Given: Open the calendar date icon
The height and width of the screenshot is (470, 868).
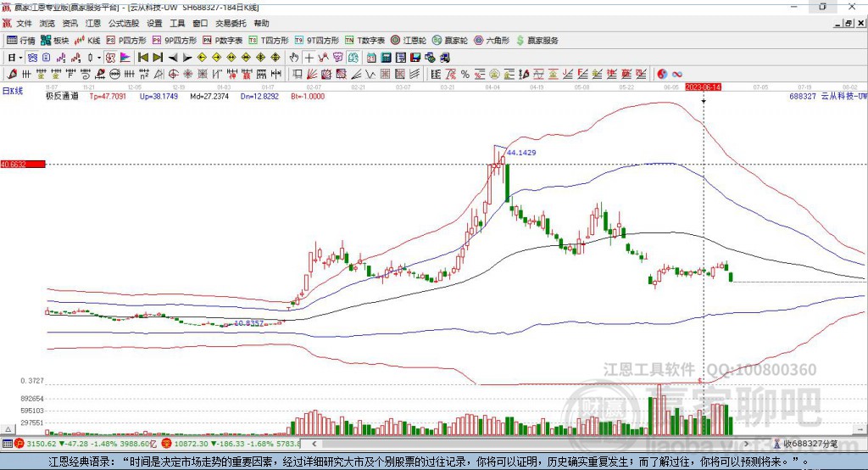Looking at the screenshot, I should [371, 58].
